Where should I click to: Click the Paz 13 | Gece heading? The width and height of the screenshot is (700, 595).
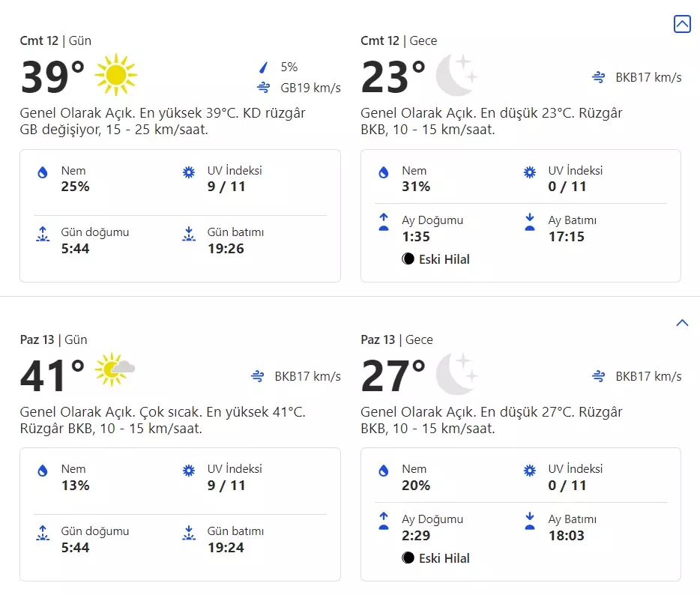click(399, 339)
